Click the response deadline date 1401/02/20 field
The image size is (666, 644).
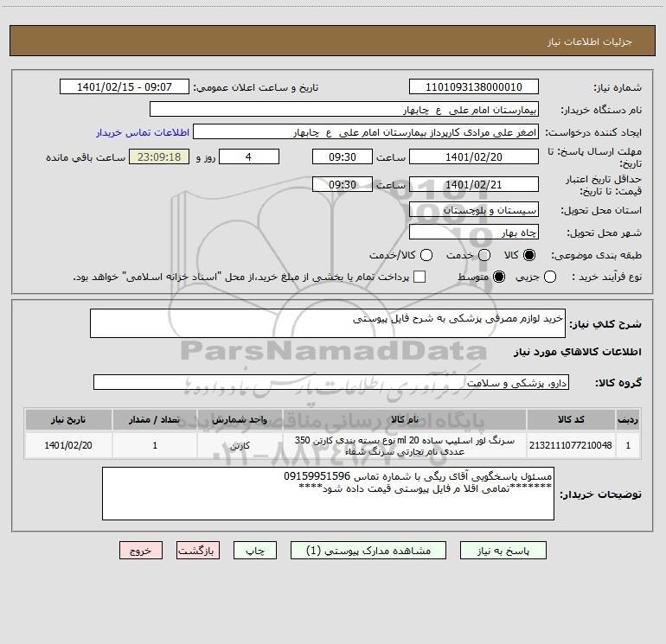point(474,156)
